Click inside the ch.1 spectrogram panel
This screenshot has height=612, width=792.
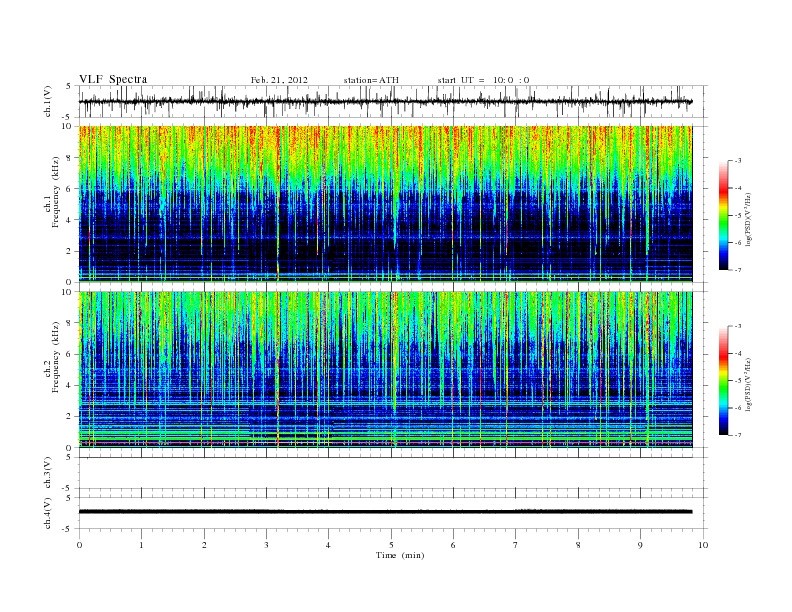pos(385,203)
